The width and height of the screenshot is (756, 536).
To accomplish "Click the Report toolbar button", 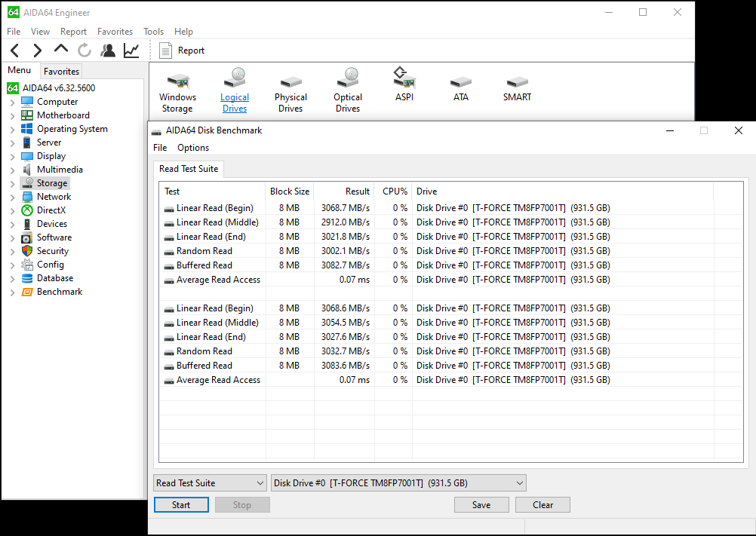I will tap(182, 51).
